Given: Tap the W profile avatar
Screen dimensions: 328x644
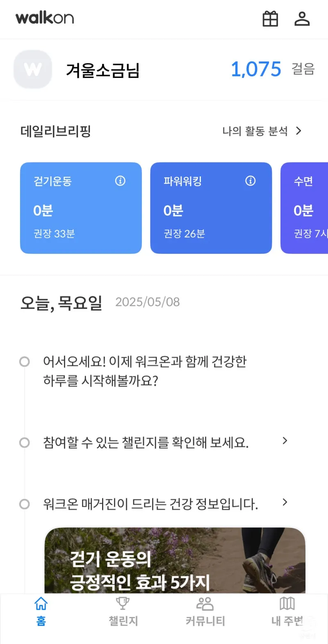Looking at the screenshot, I should click(33, 69).
